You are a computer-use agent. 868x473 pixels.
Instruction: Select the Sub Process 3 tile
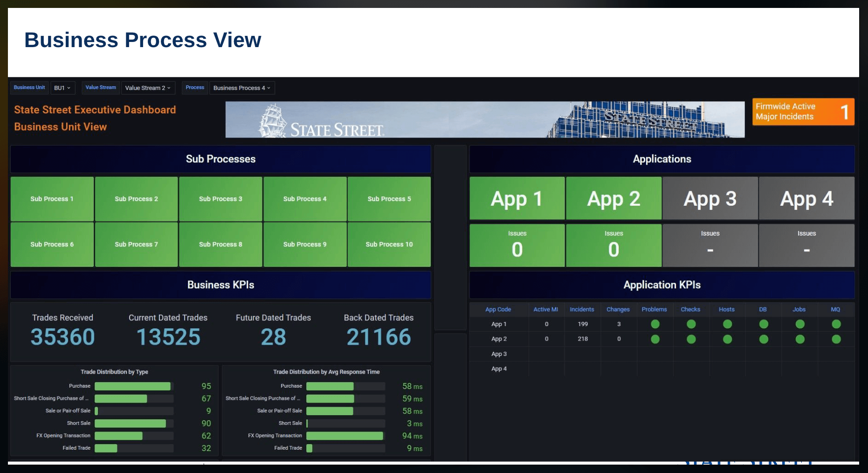coord(221,199)
